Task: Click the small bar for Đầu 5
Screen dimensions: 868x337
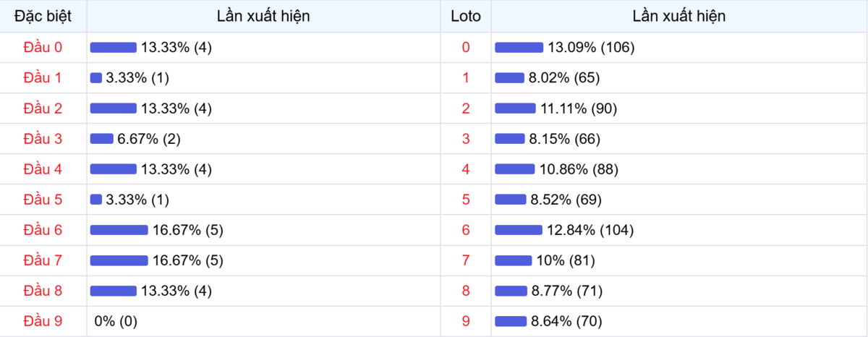Action: point(96,200)
